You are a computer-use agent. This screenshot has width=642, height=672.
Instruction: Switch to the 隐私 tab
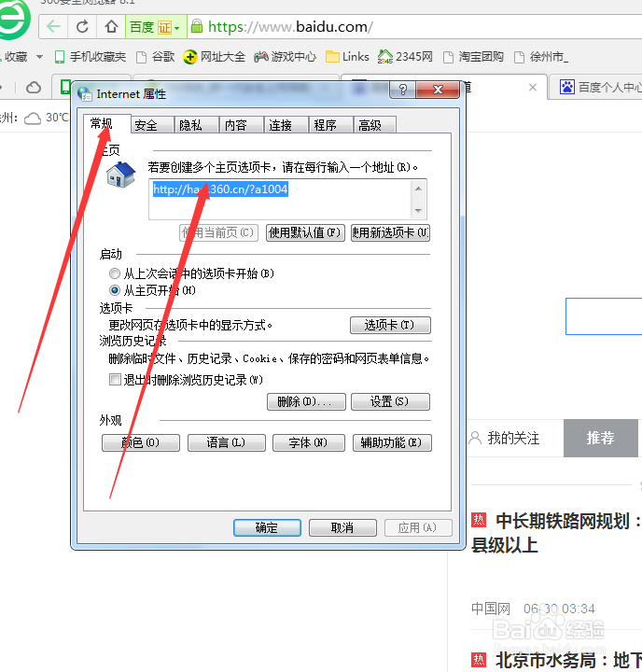click(x=197, y=125)
